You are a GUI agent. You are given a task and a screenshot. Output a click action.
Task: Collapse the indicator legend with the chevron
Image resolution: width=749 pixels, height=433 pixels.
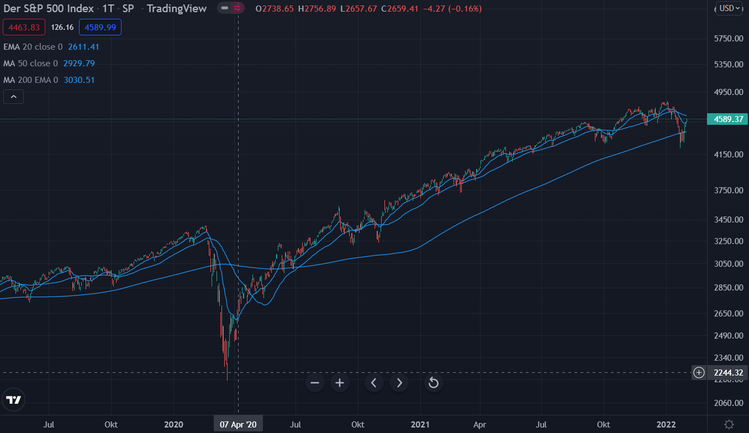pyautogui.click(x=14, y=97)
